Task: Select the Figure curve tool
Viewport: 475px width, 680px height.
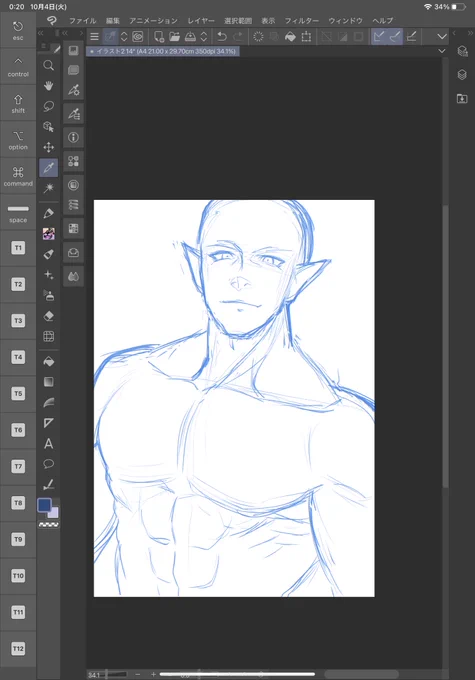Action: point(49,402)
